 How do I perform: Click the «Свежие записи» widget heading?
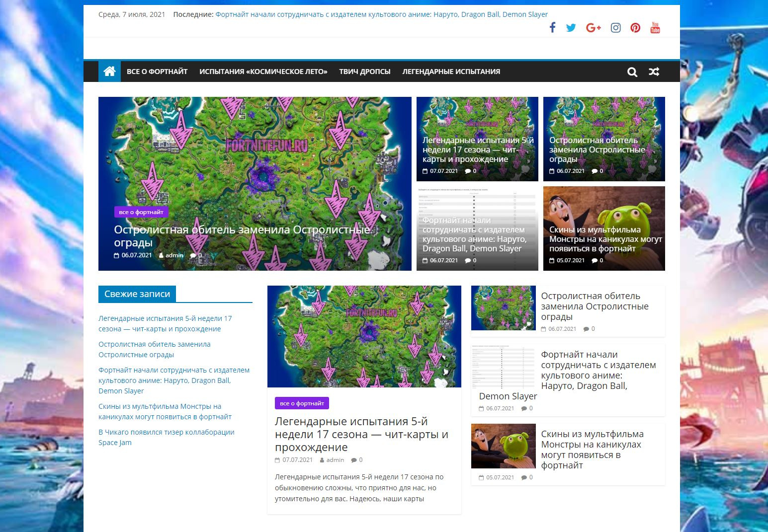tap(137, 294)
